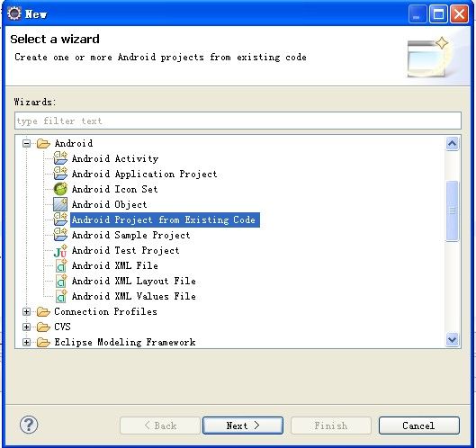476x448 pixels.
Task: Click the CVS folder icon
Action: tap(43, 327)
